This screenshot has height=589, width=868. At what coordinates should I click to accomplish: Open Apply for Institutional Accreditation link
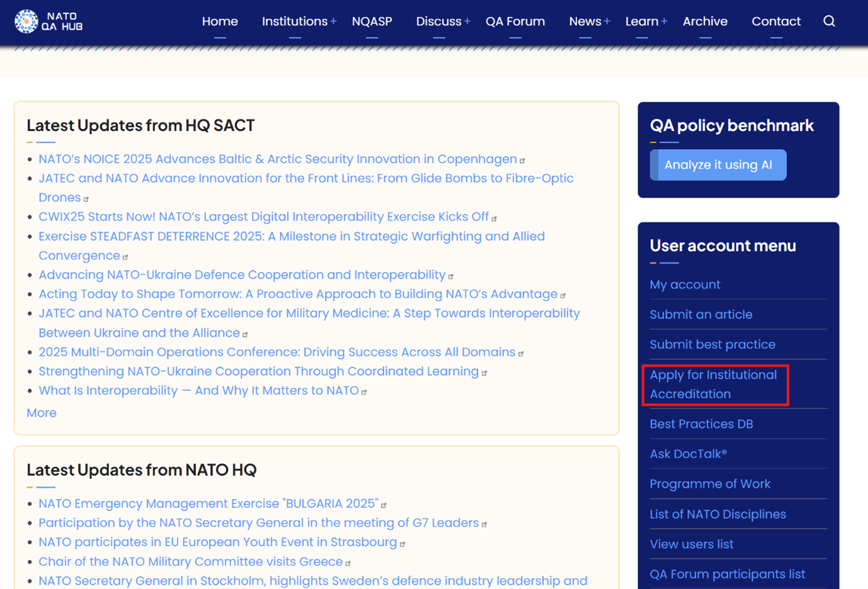(714, 384)
